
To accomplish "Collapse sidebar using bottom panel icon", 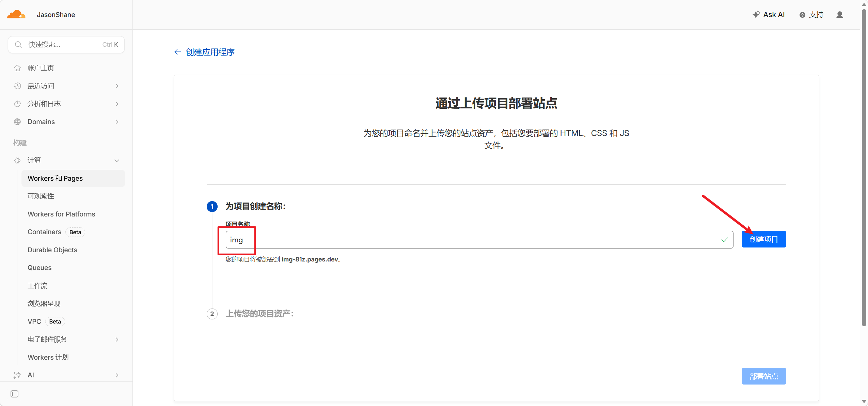I will 14,394.
